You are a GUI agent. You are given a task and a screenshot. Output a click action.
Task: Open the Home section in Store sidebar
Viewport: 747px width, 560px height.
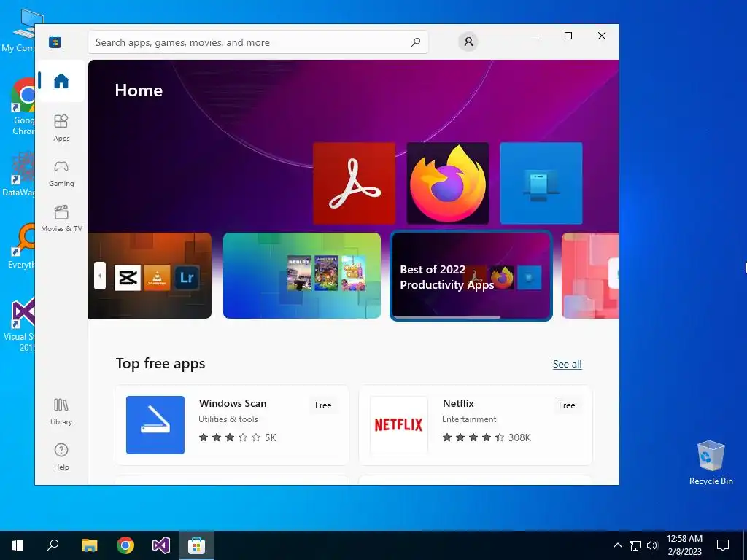[61, 81]
